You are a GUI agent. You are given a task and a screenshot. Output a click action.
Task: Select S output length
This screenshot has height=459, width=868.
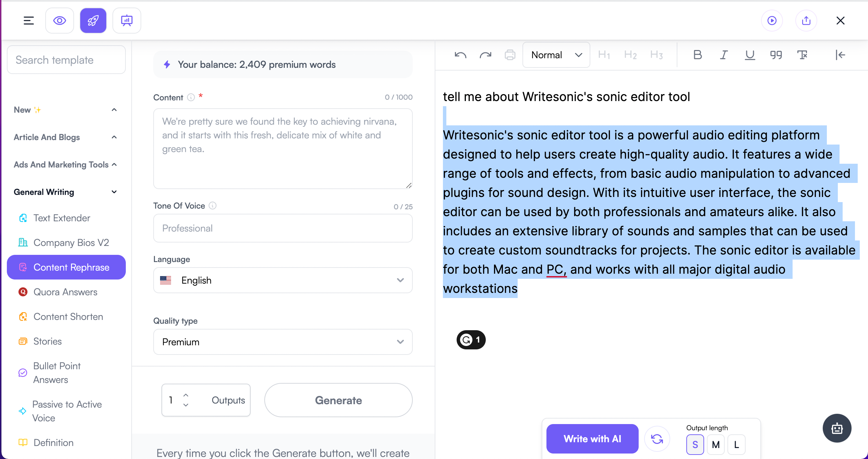coord(695,445)
